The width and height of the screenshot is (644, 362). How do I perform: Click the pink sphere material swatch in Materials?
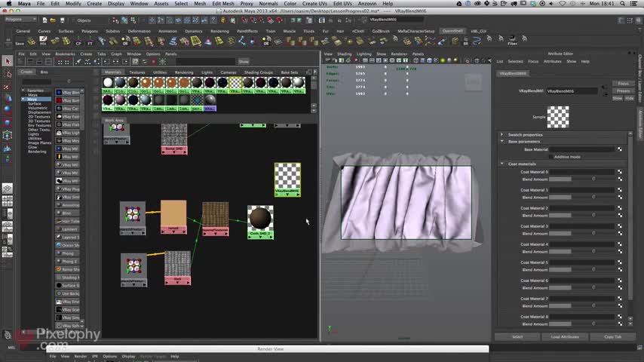(121, 100)
